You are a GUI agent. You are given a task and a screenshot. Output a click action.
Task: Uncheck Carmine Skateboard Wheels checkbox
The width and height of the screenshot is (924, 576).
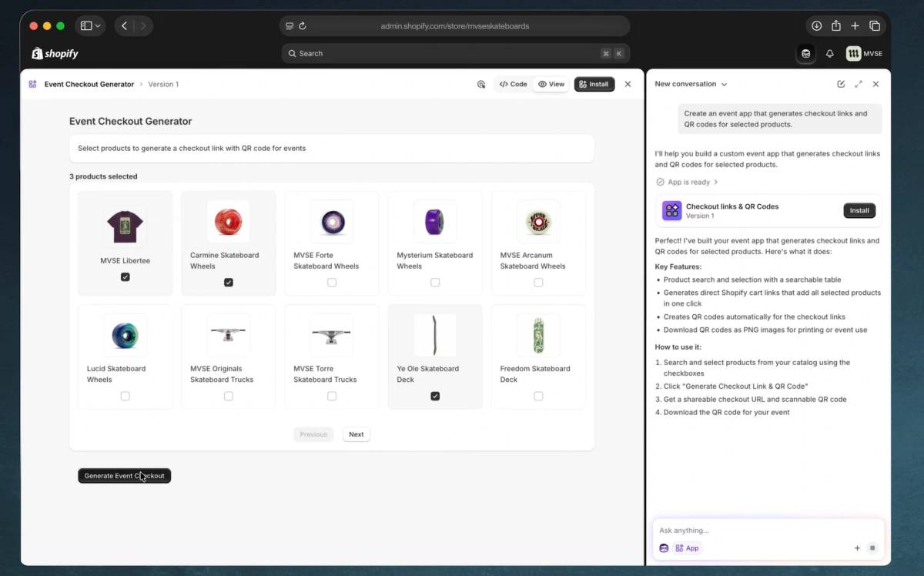[x=229, y=283]
